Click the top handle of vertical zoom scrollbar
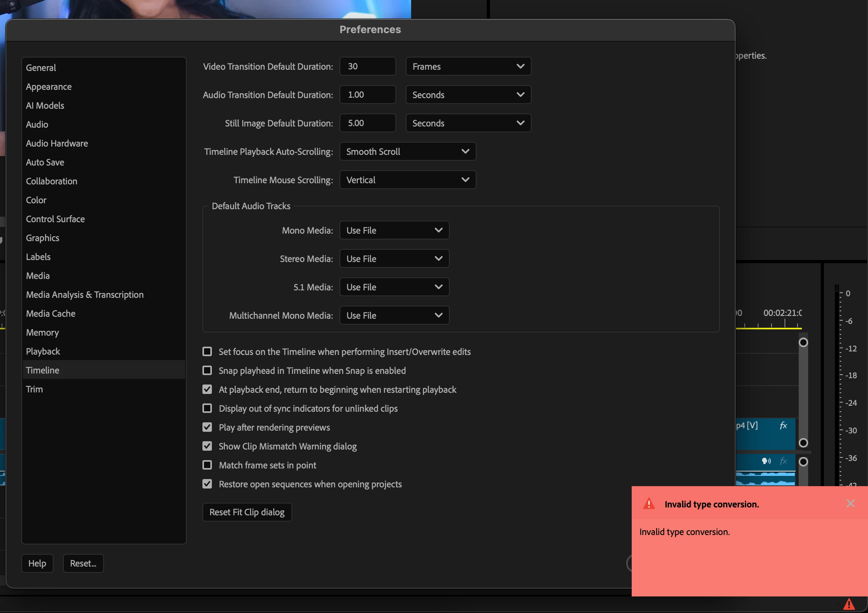Screen dimensions: 868x613 (x=803, y=342)
